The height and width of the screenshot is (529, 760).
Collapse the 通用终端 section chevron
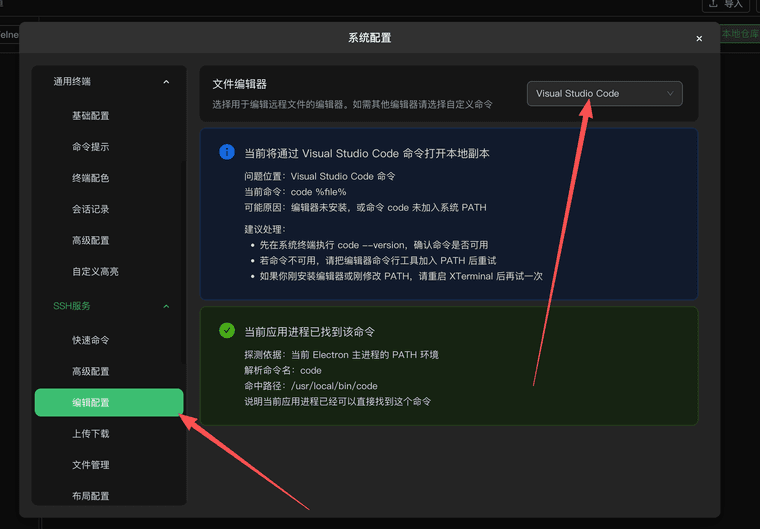[x=166, y=82]
